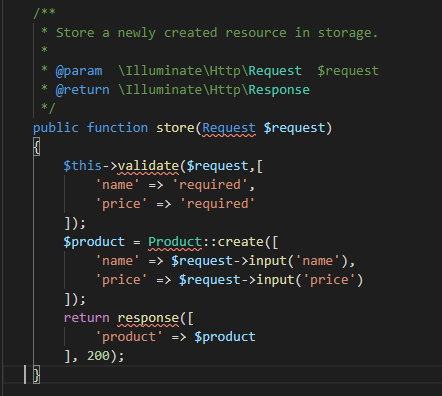Click the 'function' keyword
Screen dimensions: 442x396
pyautogui.click(x=117, y=128)
